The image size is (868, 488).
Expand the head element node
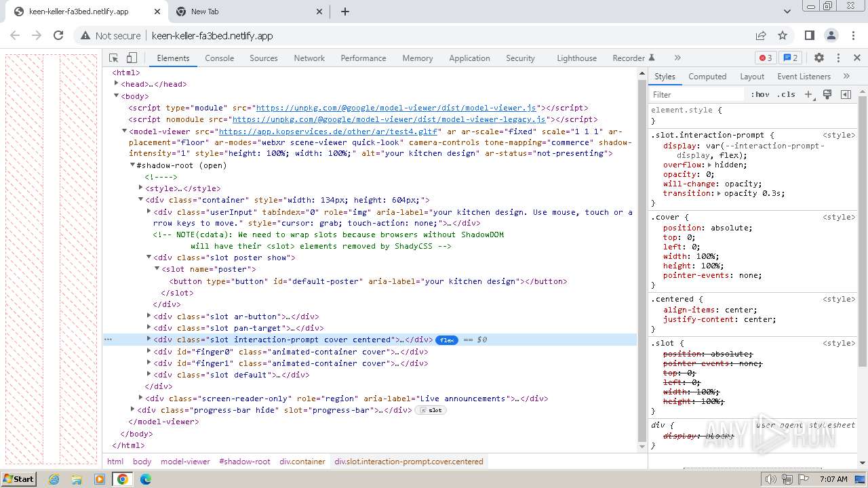click(x=117, y=83)
